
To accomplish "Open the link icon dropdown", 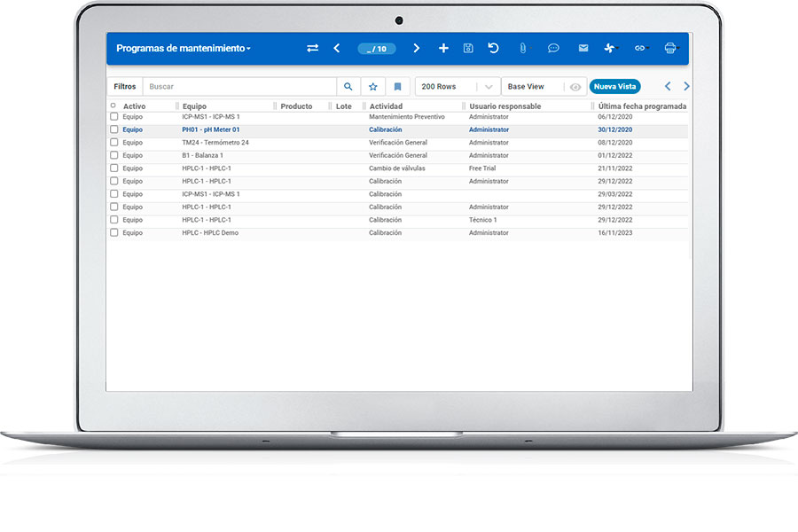I will click(x=641, y=49).
